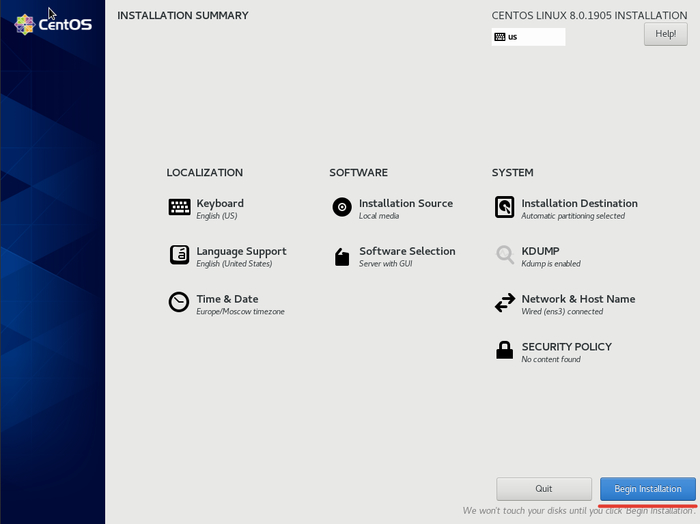Click 'Kdump is enabled' text
700x524 pixels.
[551, 263]
